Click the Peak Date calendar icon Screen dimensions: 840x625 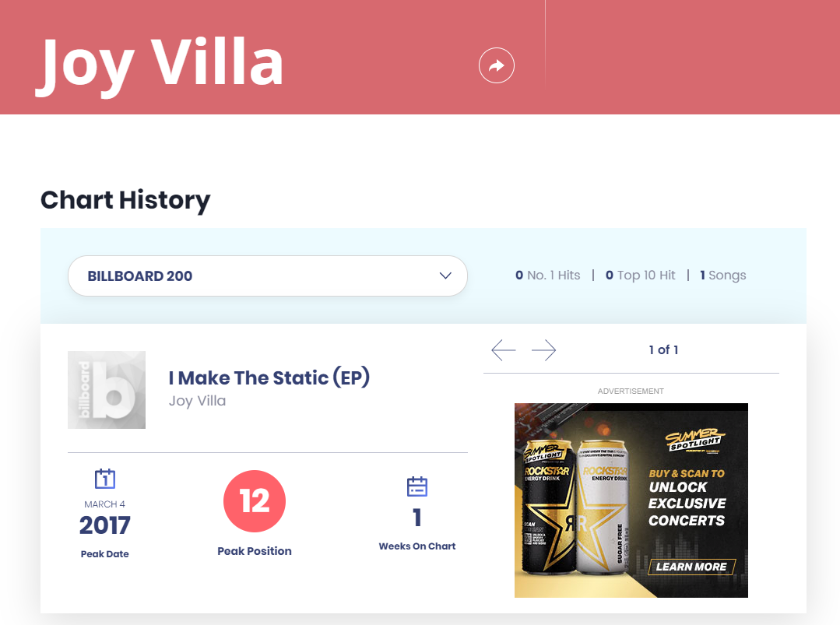[105, 478]
